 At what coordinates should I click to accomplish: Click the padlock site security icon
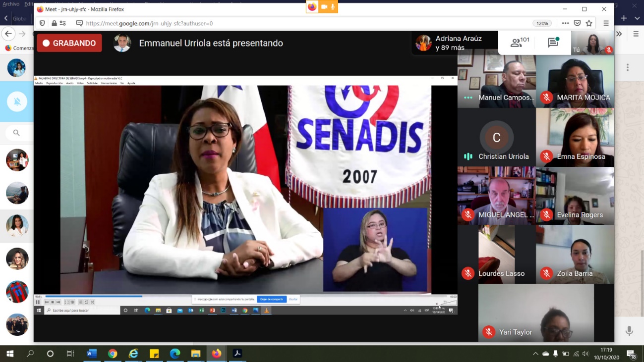click(x=54, y=23)
